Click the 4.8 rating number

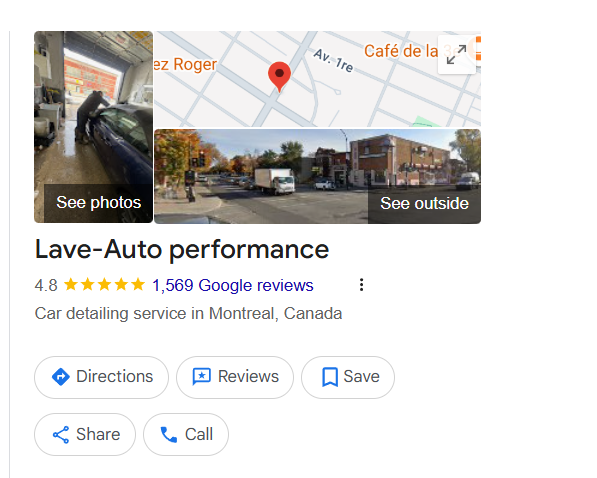click(x=46, y=285)
